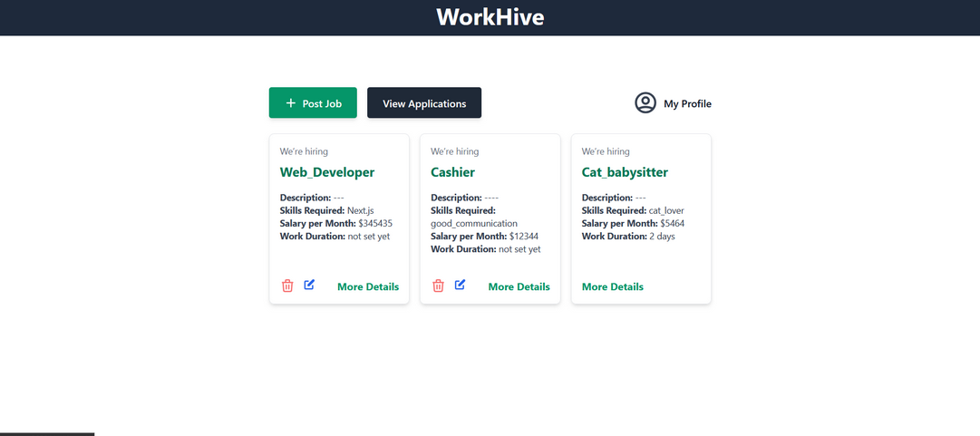Click the plus icon in Post Job

tap(290, 103)
